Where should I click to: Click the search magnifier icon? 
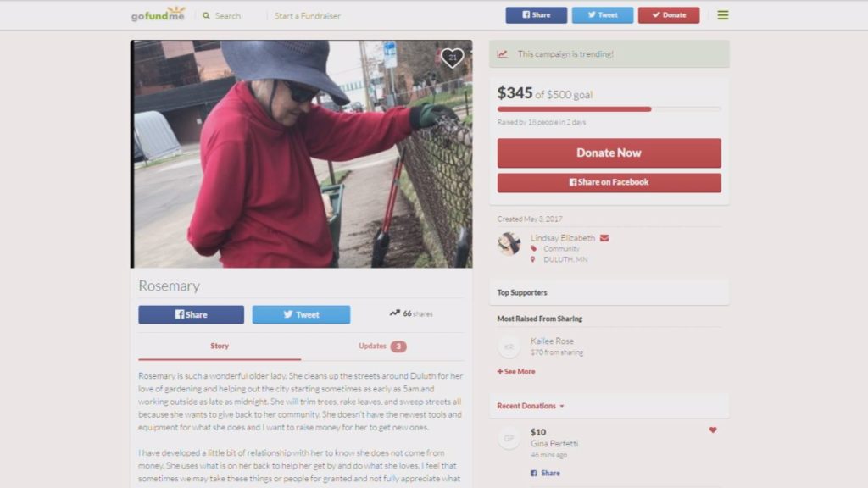(206, 15)
